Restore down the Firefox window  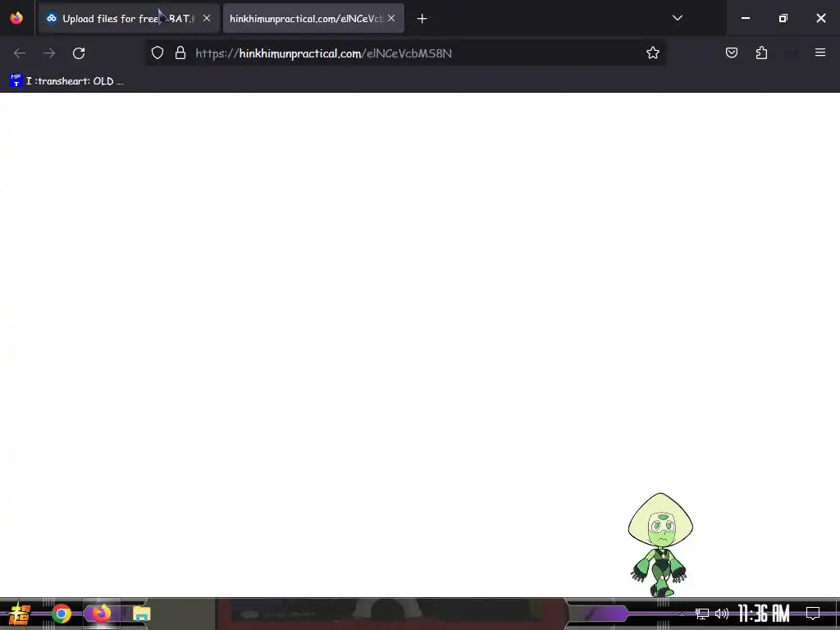pyautogui.click(x=783, y=18)
